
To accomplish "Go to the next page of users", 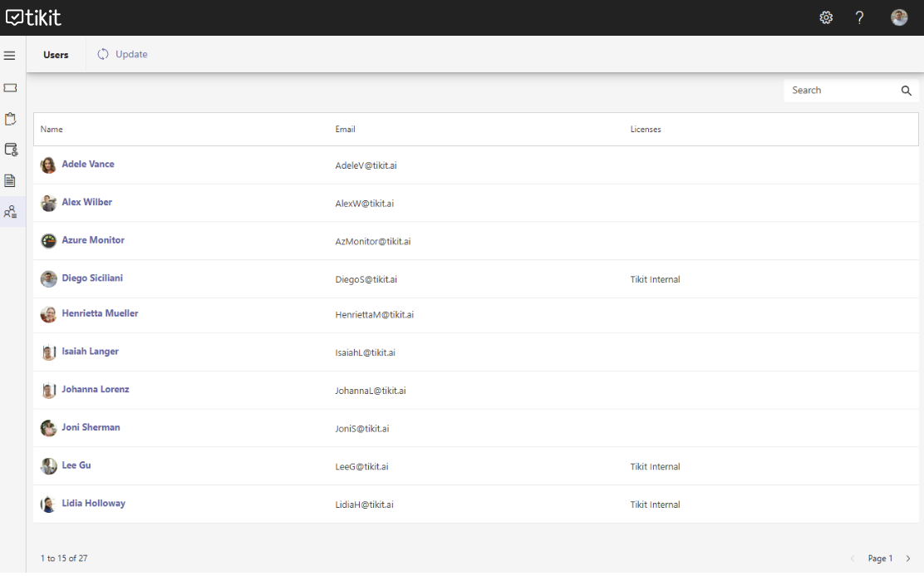I will (x=907, y=558).
